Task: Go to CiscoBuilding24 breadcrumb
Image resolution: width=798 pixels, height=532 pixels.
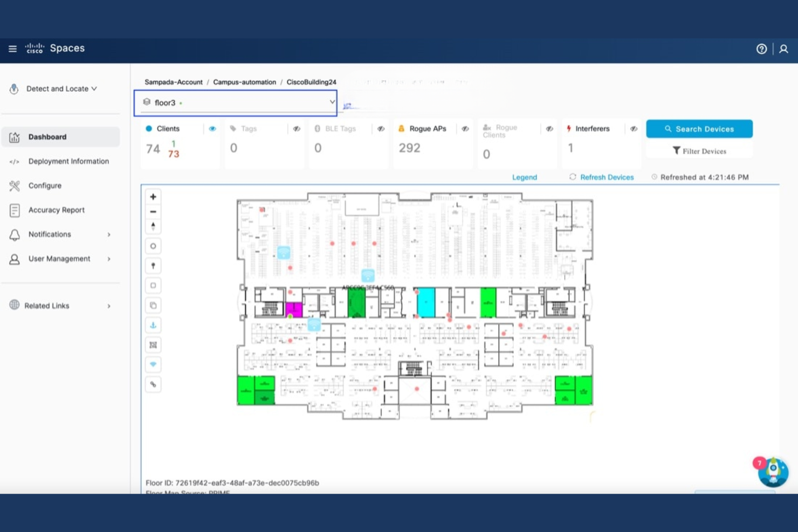Action: tap(311, 82)
